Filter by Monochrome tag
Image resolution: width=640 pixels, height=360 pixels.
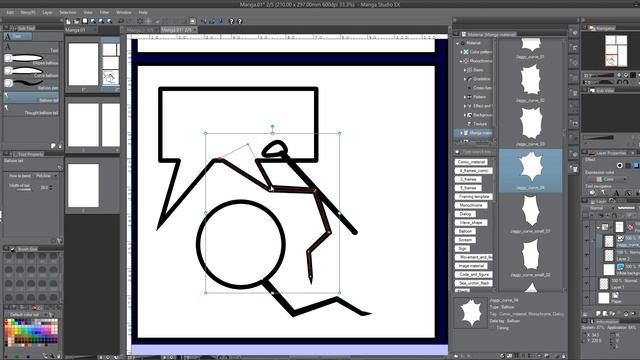pyautogui.click(x=471, y=205)
